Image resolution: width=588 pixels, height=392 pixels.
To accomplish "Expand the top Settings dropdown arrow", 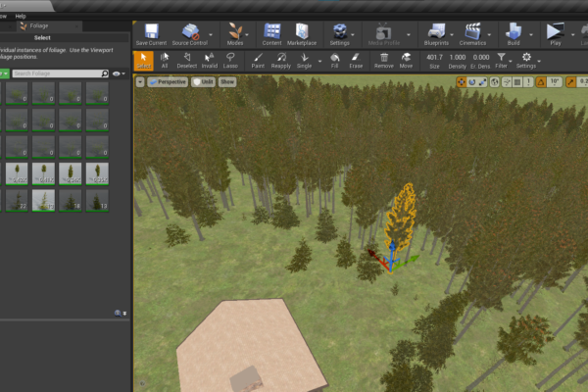I will pos(353,34).
